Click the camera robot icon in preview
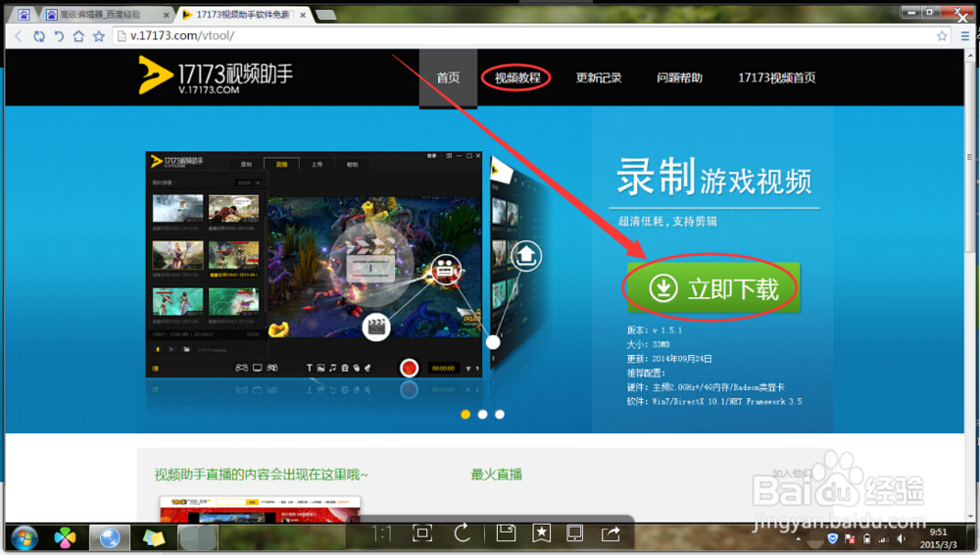980x555 pixels. 446,270
